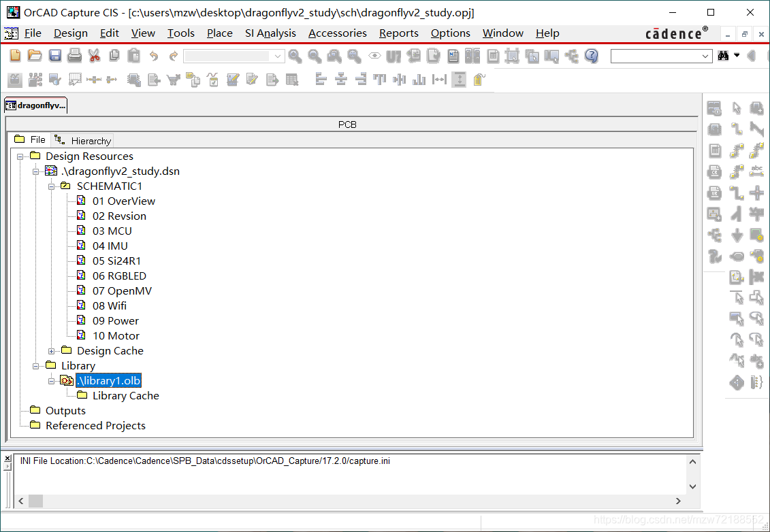Open search options arrow beside binoculars

[737, 56]
